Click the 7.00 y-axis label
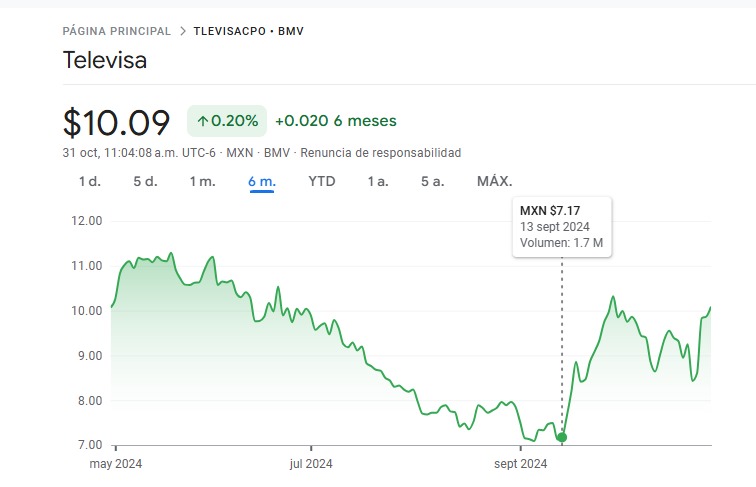756x487 pixels. (x=90, y=445)
